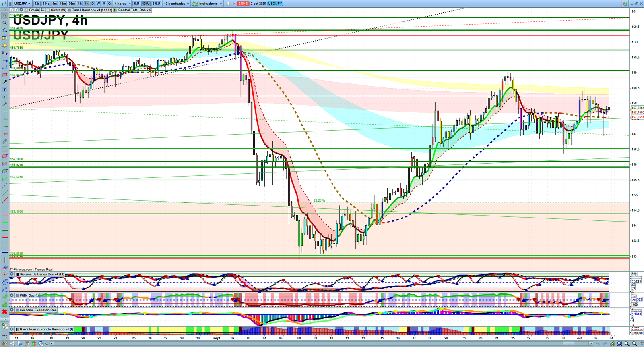
Task: Click the USD/JPY blue badge in top bar
Action: (x=275, y=4)
